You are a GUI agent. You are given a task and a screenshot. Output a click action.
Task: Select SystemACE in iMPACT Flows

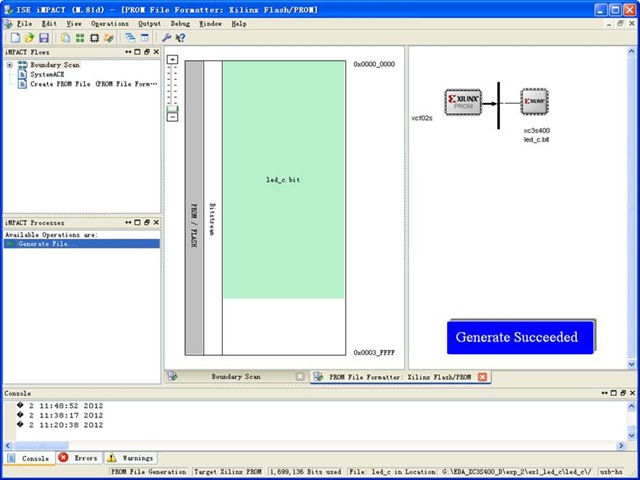click(49, 74)
